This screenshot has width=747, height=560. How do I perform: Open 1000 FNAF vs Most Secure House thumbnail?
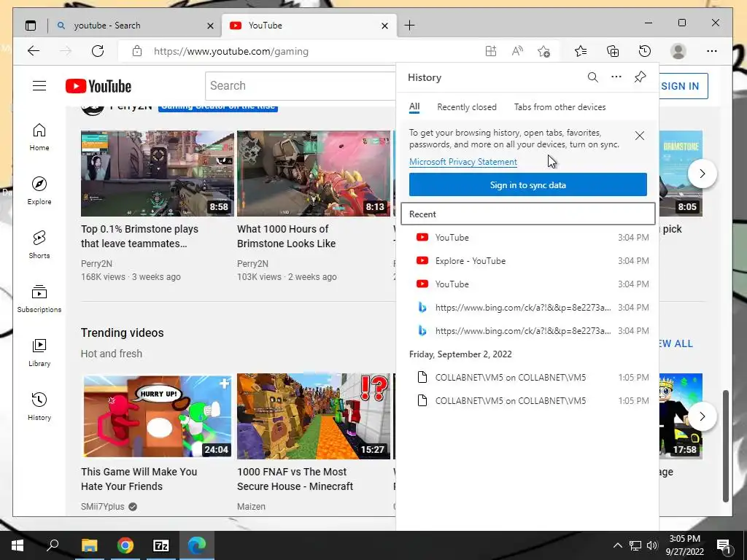314,416
